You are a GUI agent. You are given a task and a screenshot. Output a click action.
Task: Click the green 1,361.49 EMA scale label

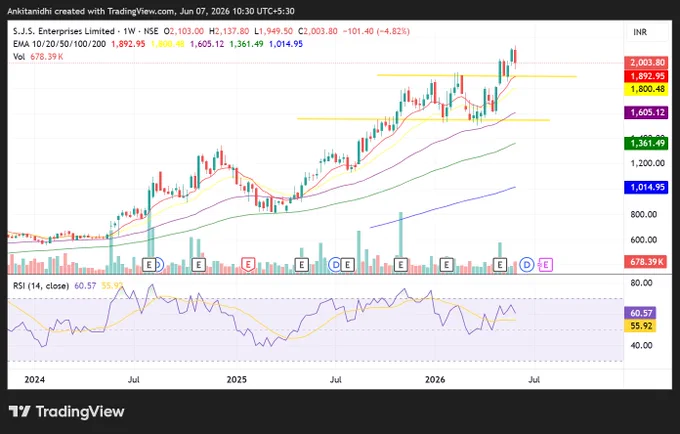point(646,143)
